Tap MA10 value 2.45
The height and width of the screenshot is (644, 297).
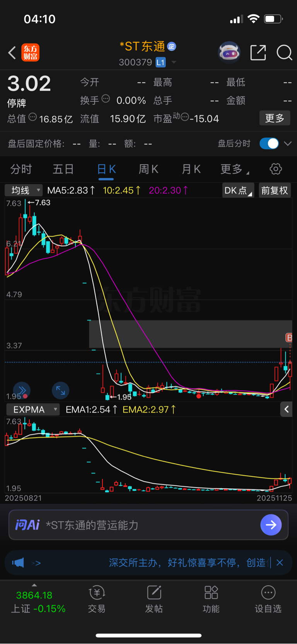(122, 190)
